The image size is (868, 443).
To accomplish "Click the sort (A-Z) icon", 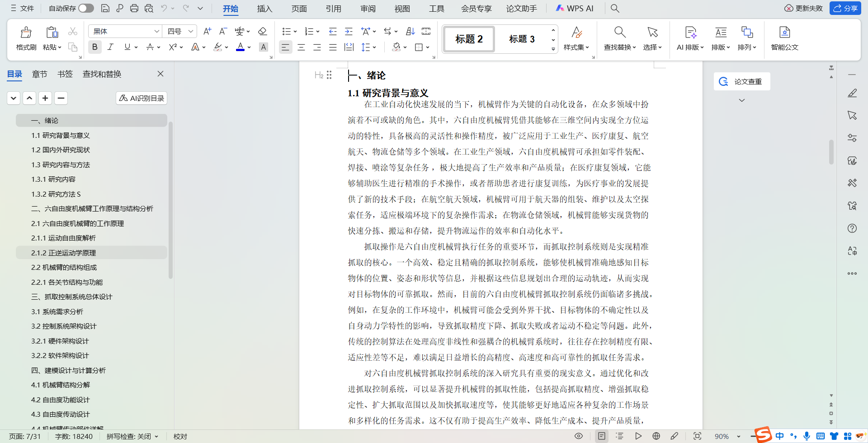I will pyautogui.click(x=410, y=31).
